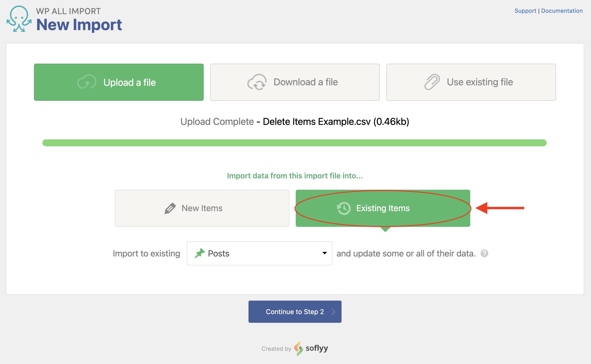Click the green upload progress bar
591x364 pixels.
coord(294,143)
